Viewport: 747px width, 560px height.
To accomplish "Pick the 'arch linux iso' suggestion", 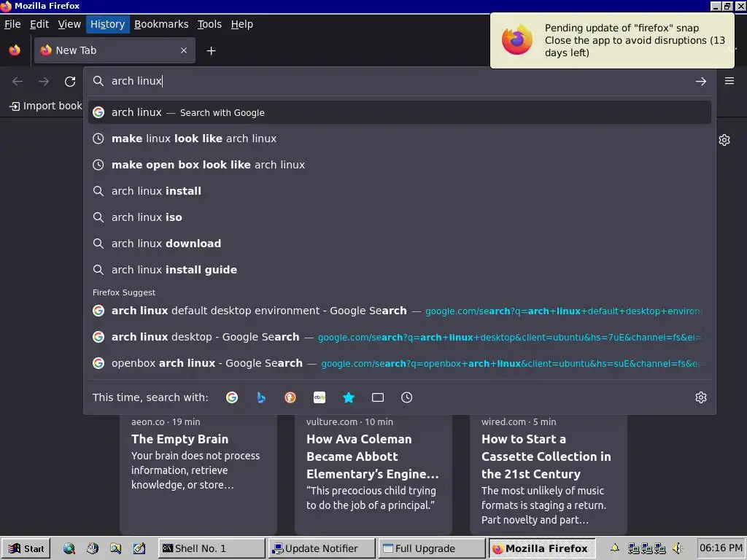I will (400, 217).
